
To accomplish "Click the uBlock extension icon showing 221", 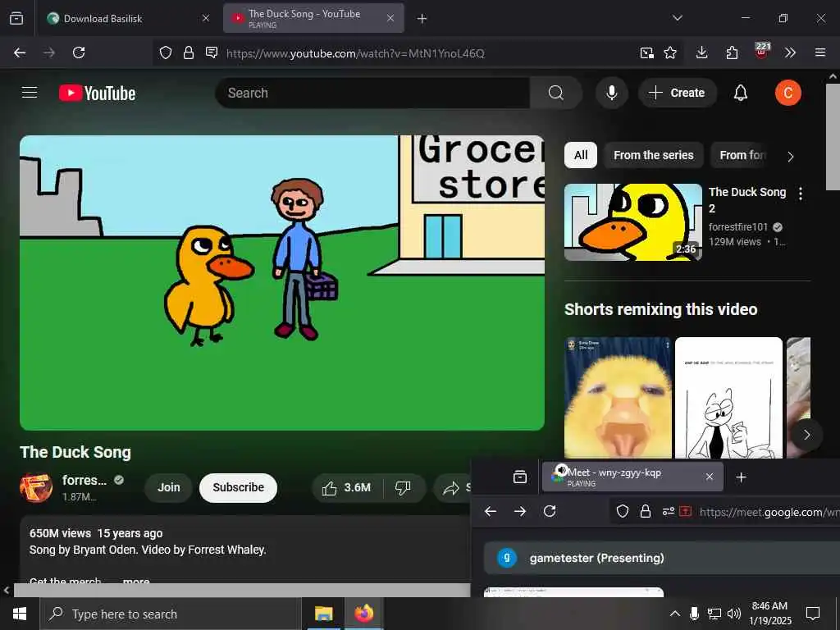I will [762, 52].
